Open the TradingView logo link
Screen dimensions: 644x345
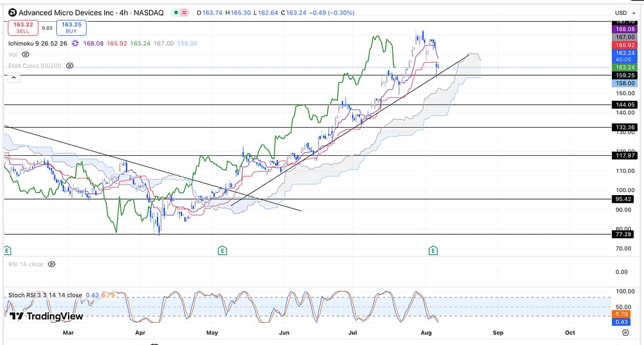[x=47, y=316]
